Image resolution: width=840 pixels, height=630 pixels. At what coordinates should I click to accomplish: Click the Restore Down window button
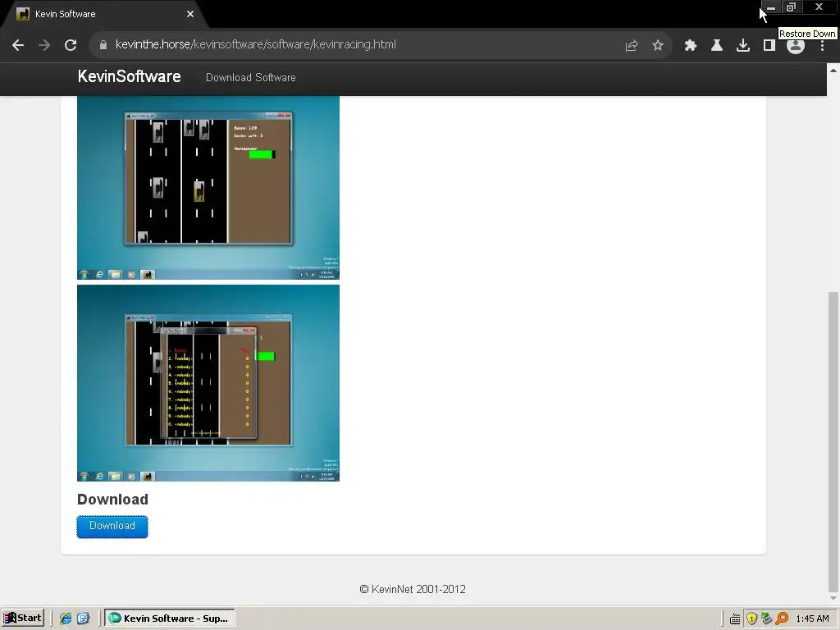coord(792,7)
